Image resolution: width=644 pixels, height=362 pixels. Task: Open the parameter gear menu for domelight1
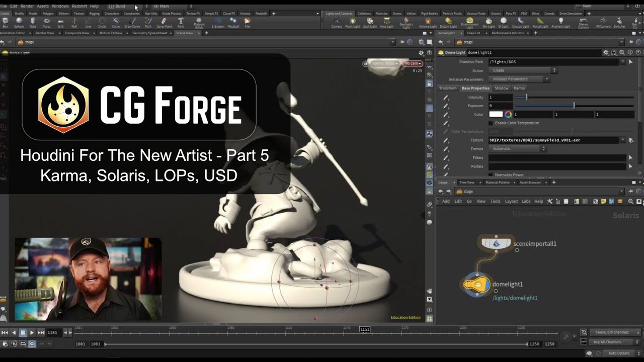[606, 52]
